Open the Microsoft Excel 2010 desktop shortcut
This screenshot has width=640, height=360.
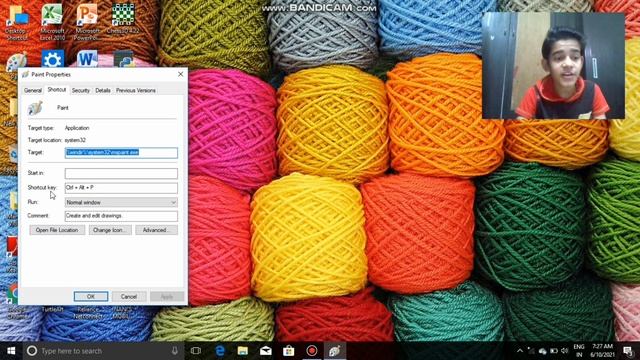coord(52,21)
